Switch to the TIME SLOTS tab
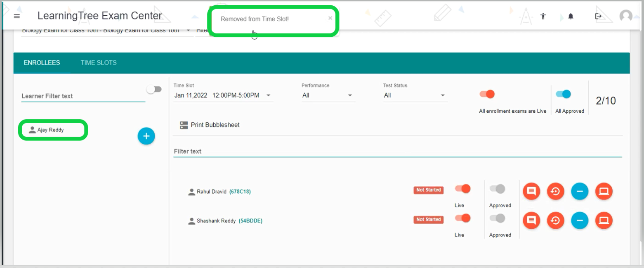The image size is (644, 268). 99,63
